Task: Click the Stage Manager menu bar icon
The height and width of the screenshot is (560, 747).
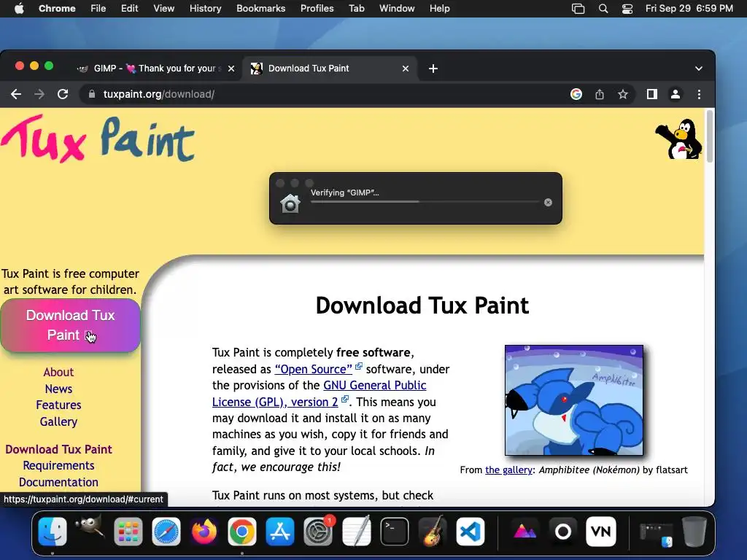Action: [x=578, y=9]
